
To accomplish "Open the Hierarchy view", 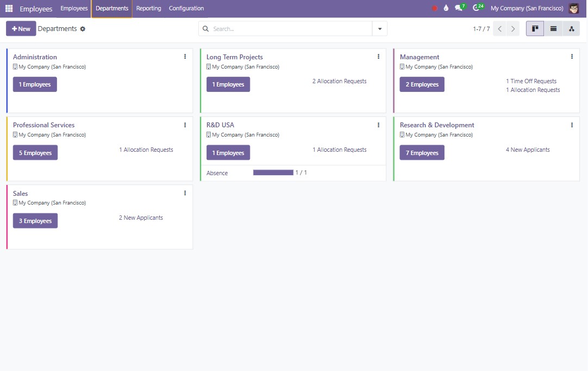I will pyautogui.click(x=572, y=28).
